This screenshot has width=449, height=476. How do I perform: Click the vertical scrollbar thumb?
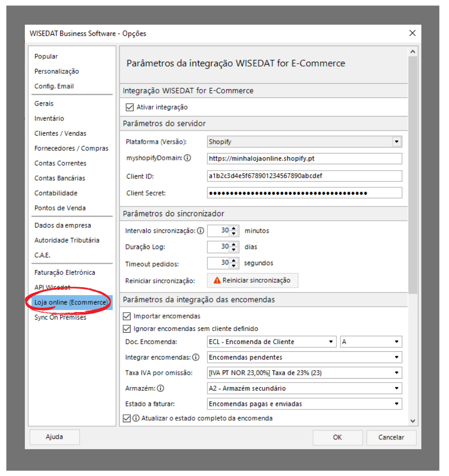coord(413,175)
